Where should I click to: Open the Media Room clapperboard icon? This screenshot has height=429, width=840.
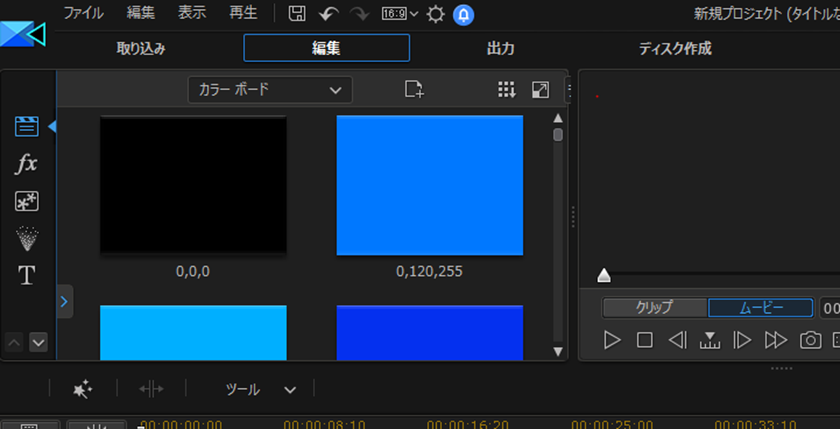(x=27, y=126)
